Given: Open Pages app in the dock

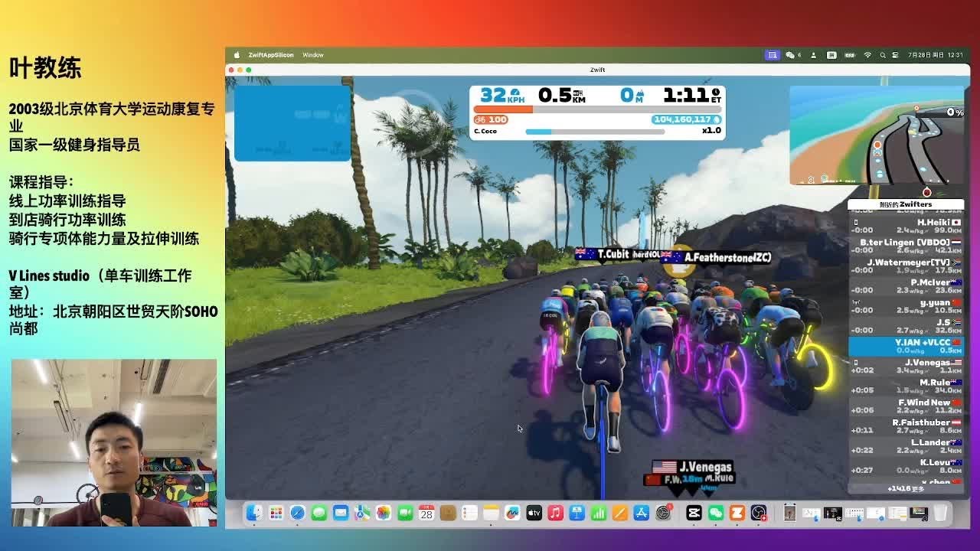Looking at the screenshot, I should 620,513.
